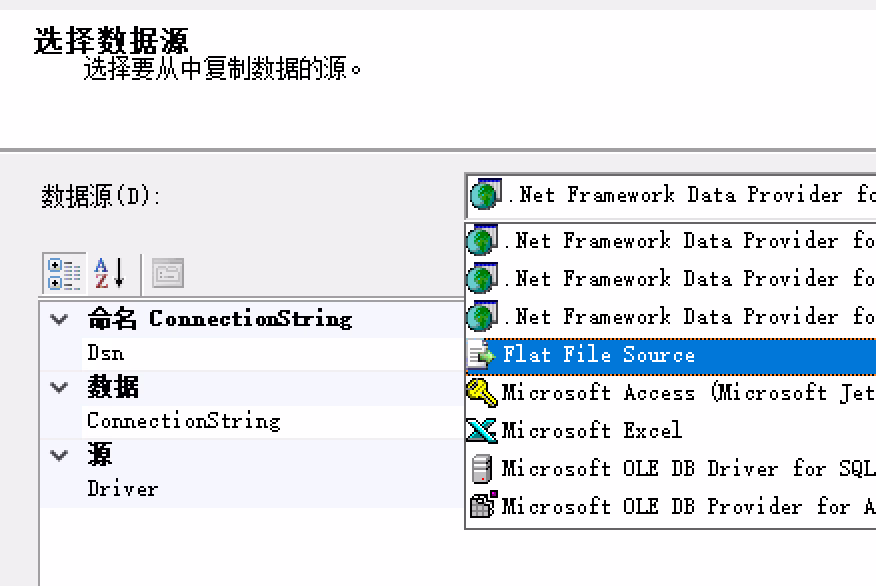Click the Property Pages toolbar icon

point(167,272)
